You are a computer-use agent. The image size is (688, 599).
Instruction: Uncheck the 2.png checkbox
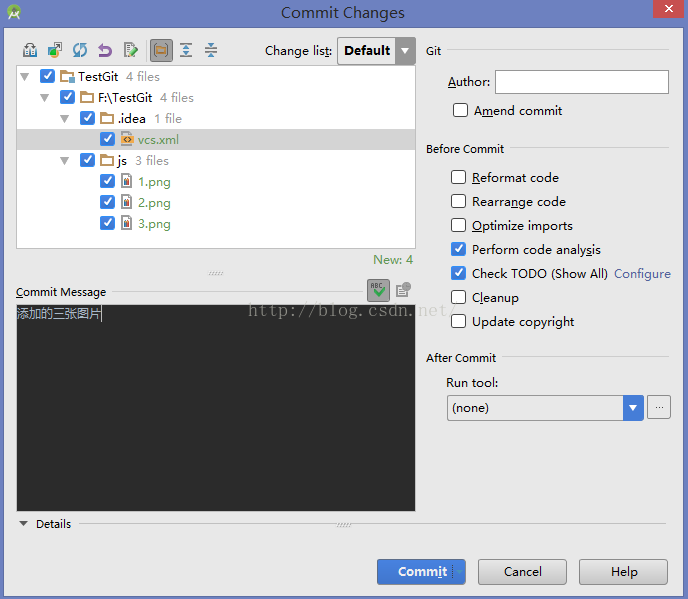[x=107, y=202]
